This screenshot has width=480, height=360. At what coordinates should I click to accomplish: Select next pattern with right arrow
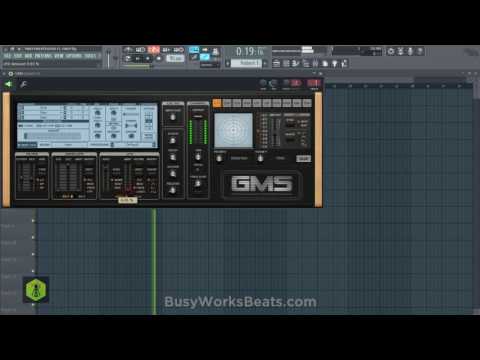pos(265,63)
